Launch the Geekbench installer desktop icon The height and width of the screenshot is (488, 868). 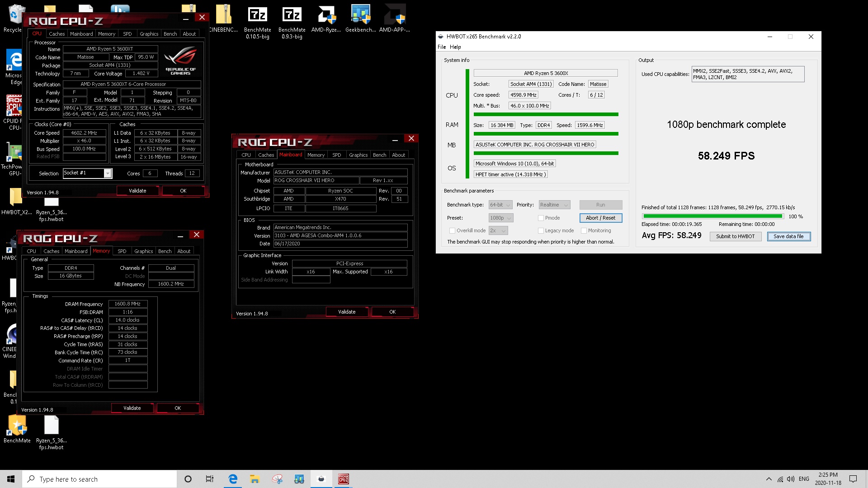360,18
